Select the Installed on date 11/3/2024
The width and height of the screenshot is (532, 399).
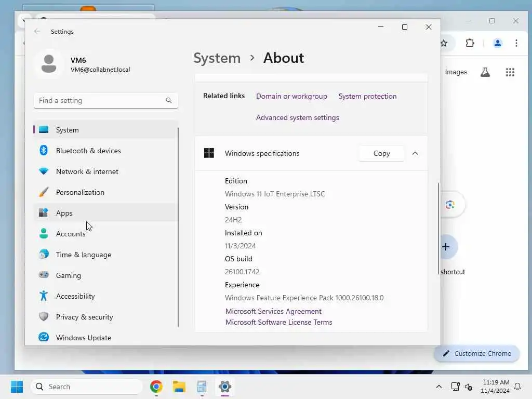click(x=240, y=246)
